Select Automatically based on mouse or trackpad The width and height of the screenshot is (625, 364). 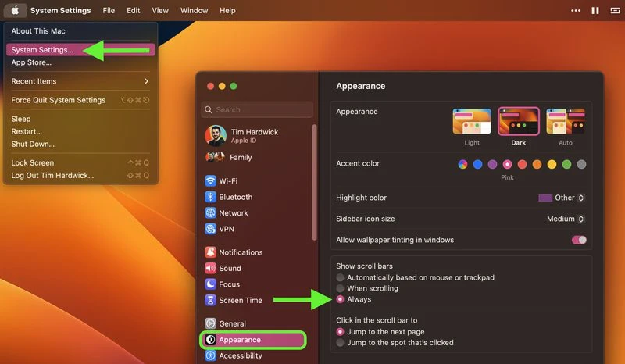tap(340, 277)
